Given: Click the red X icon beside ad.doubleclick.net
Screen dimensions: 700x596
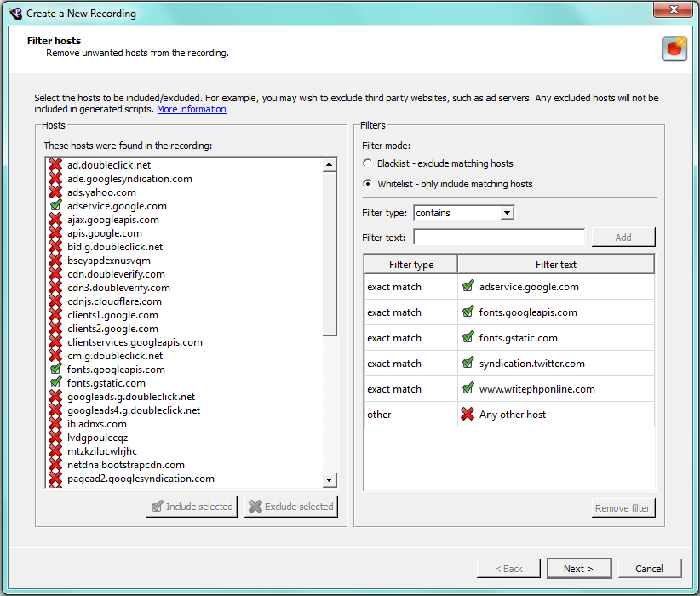Looking at the screenshot, I should pyautogui.click(x=55, y=165).
